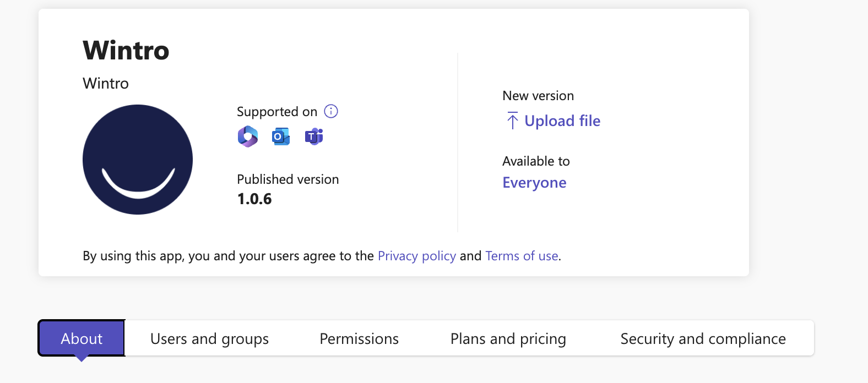868x383 pixels.
Task: Click the Published version label
Action: pos(287,179)
